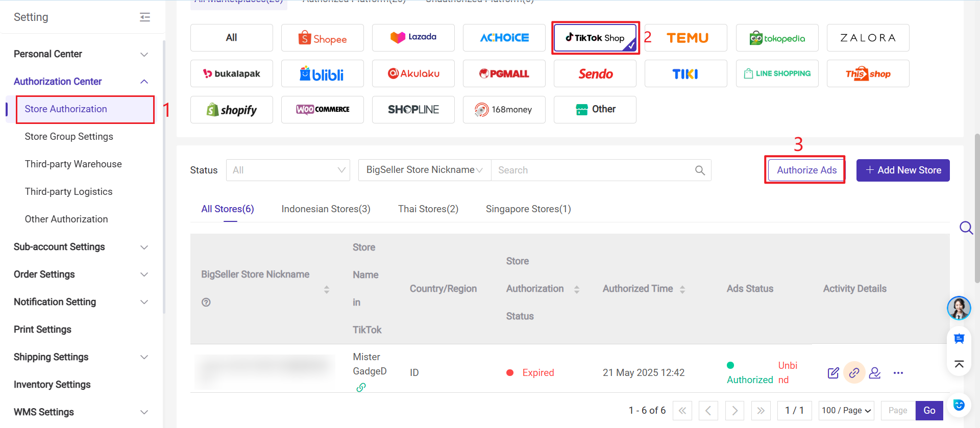980x428 pixels.
Task: Edit store nickname pencil icon for Mister GadgeD
Action: pyautogui.click(x=833, y=373)
